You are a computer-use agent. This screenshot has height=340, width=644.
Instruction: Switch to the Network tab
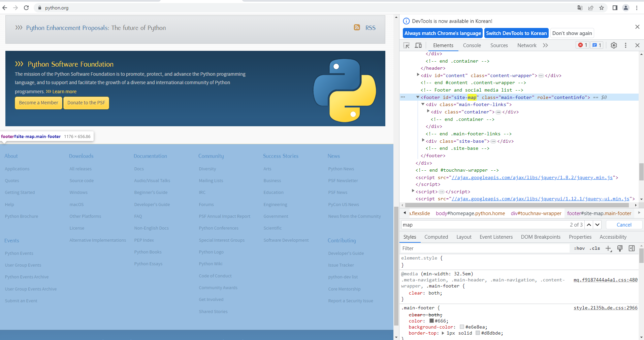tap(527, 45)
